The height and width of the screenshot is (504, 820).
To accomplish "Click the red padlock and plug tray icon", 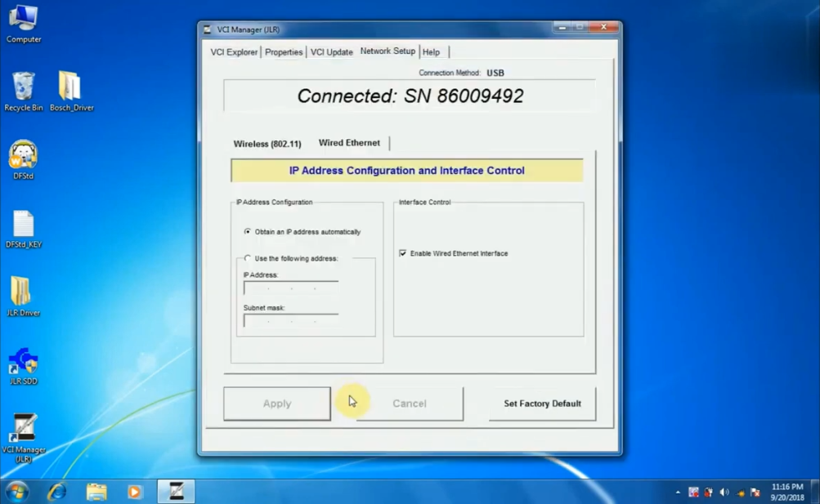I will point(709,492).
